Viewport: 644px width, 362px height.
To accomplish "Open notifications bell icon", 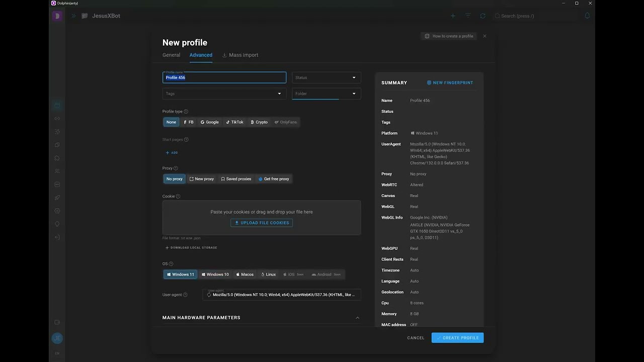I will [x=587, y=16].
